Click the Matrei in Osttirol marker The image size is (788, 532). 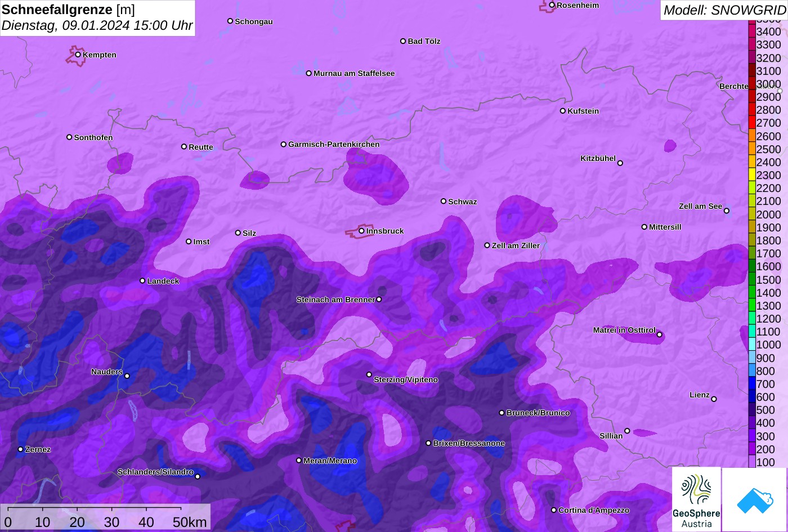(x=660, y=334)
